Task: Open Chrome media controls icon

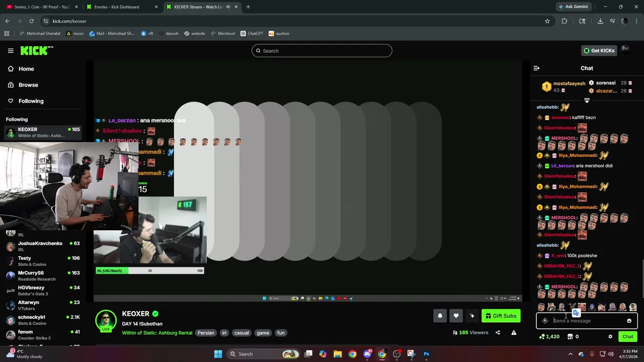Action: tap(612, 21)
